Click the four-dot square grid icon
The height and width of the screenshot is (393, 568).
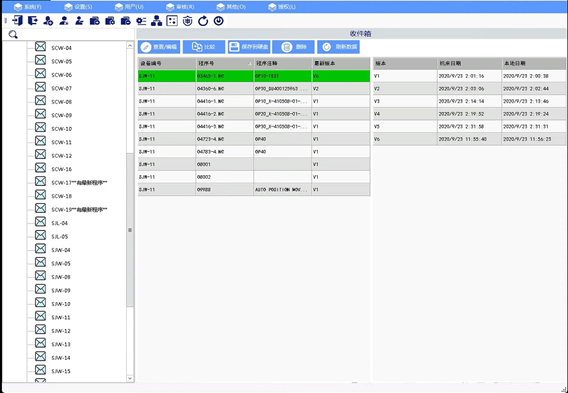point(172,21)
